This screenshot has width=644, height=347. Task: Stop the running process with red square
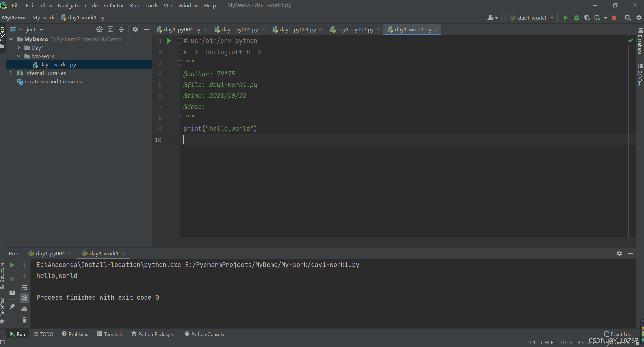(614, 18)
